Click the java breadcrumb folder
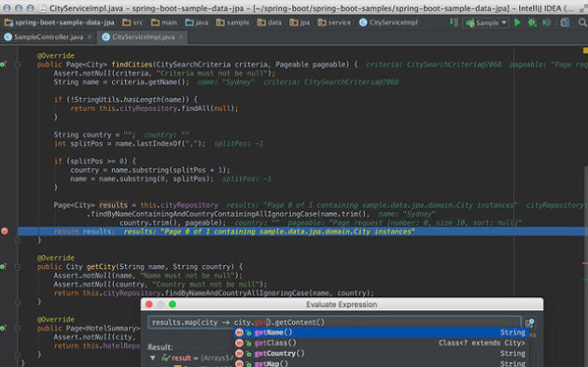Image resolution: width=588 pixels, height=367 pixels. 197,22
